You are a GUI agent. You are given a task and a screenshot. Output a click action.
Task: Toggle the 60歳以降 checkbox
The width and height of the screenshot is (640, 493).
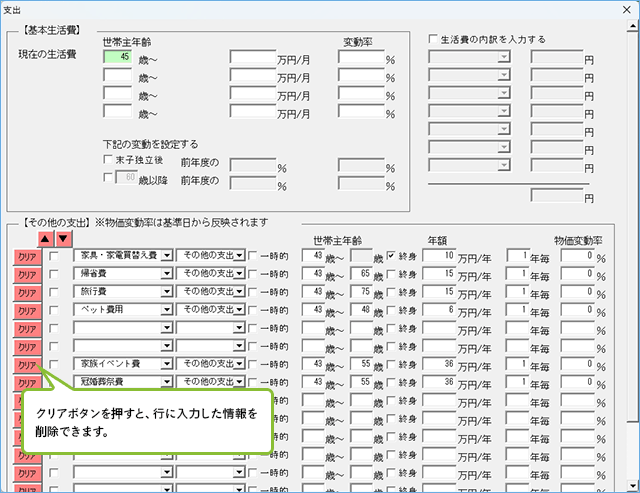pyautogui.click(x=108, y=177)
